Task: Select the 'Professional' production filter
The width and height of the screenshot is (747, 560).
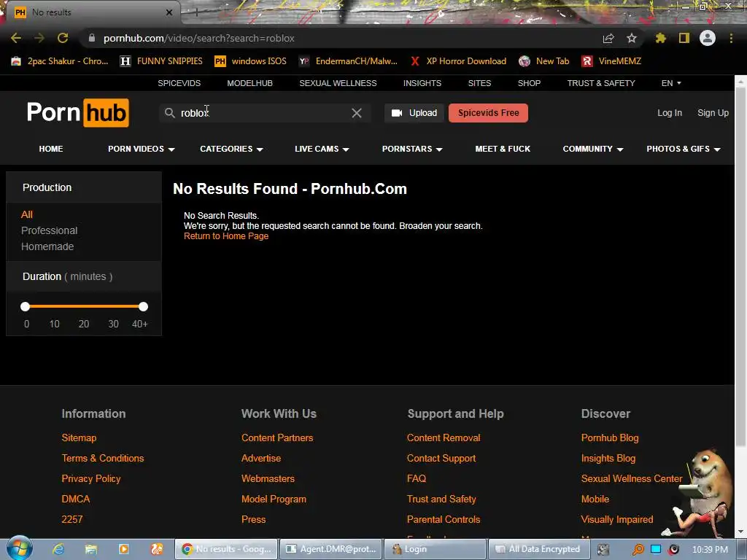Action: pyautogui.click(x=49, y=230)
